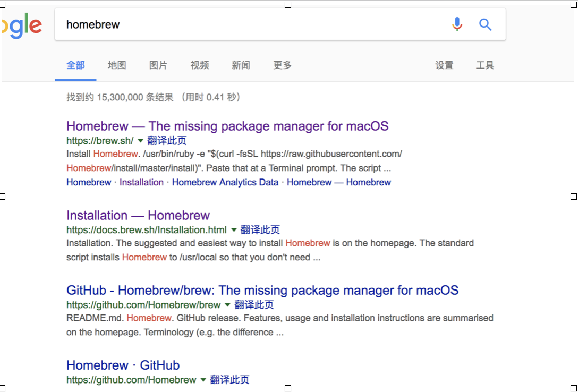
Task: Expand dropdown arrow beside github.com/Homebrew/brew URL
Action: (227, 305)
